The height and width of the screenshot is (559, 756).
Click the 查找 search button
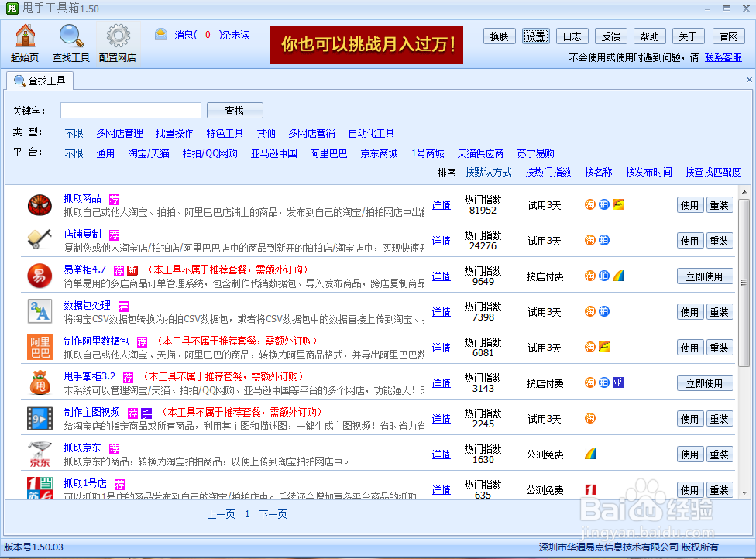coord(234,110)
